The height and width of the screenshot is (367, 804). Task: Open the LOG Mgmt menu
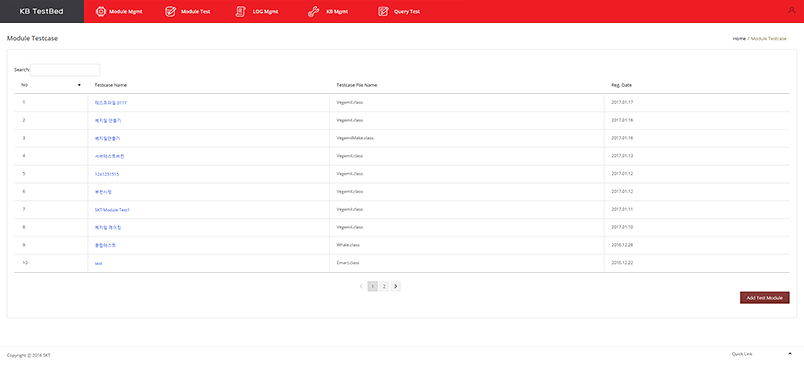(266, 11)
